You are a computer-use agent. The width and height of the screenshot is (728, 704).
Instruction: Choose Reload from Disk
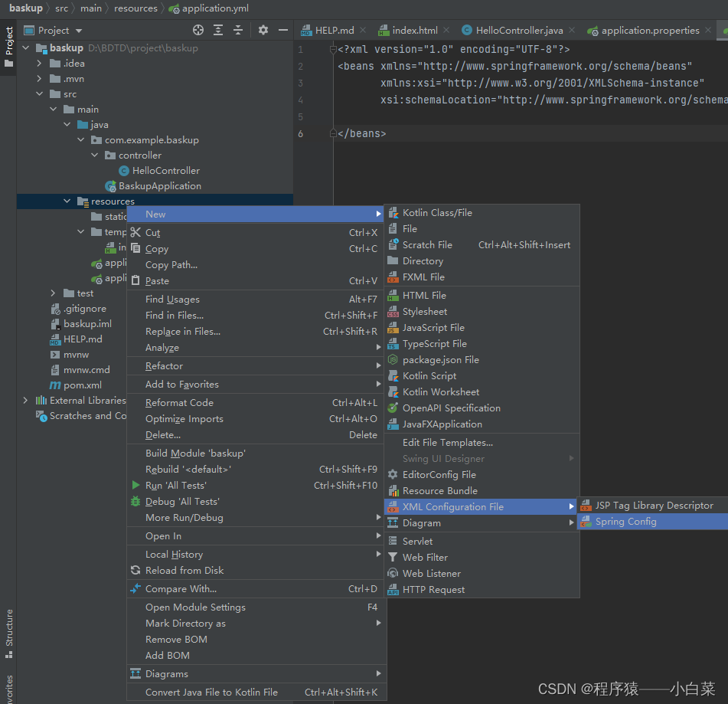click(x=256, y=571)
